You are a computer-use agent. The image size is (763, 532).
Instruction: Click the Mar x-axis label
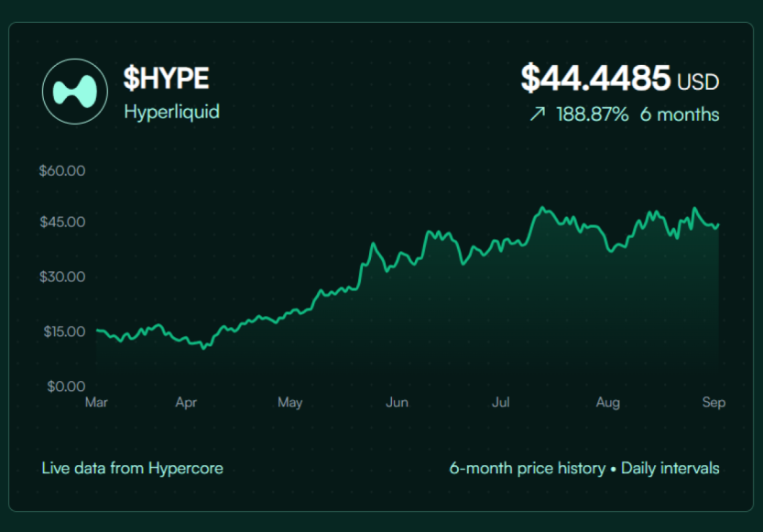tap(96, 402)
